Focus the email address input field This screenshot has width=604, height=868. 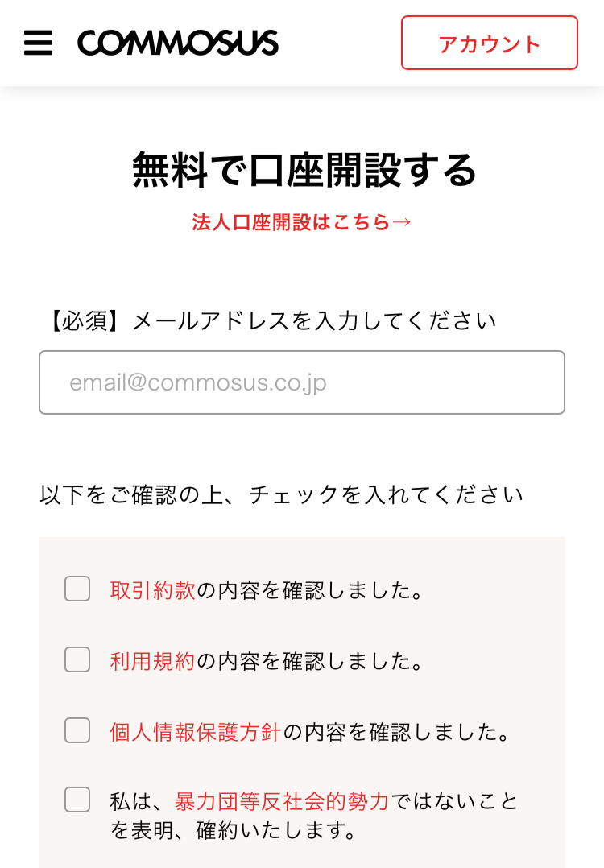click(302, 382)
